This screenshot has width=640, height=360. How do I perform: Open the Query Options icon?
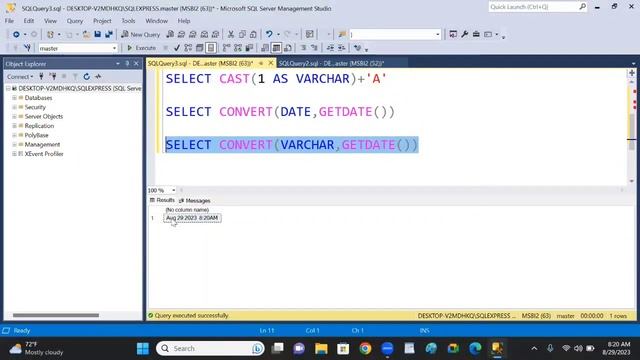point(199,48)
